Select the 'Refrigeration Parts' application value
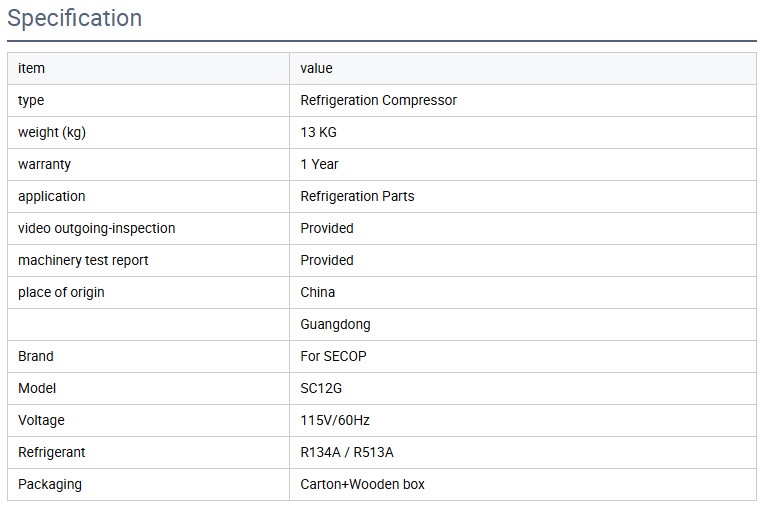Image resolution: width=769 pixels, height=512 pixels. (357, 196)
